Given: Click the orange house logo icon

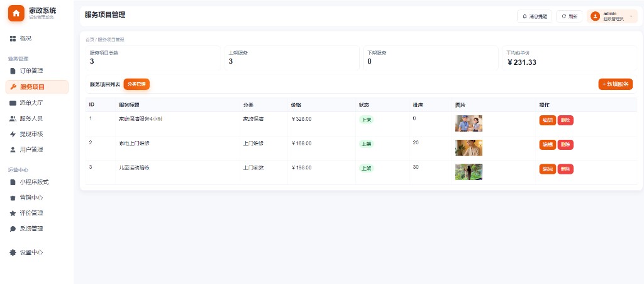Looking at the screenshot, I should pyautogui.click(x=16, y=13).
